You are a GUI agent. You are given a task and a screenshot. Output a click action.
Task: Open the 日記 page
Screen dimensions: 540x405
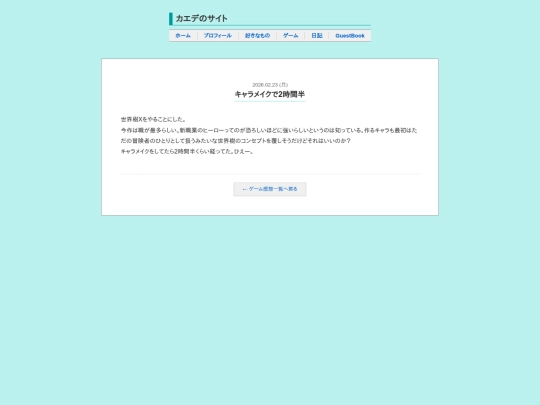click(317, 36)
